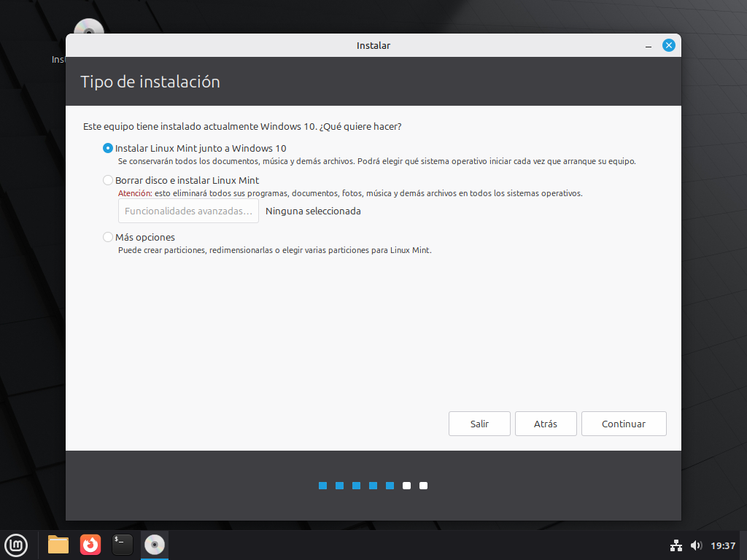Viewport: 747px width, 560px height.
Task: Open the Linux Mint start menu
Action: click(16, 545)
